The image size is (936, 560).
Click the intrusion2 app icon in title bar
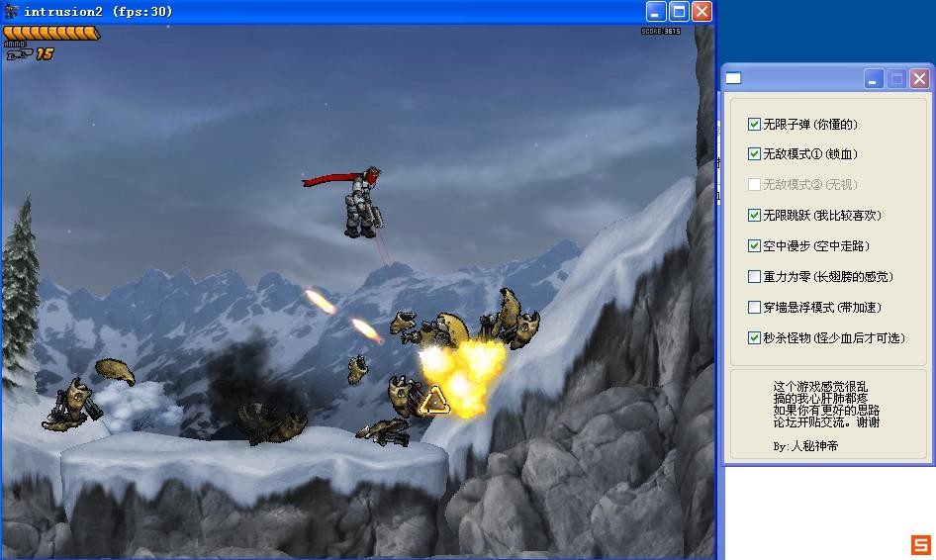(12, 12)
